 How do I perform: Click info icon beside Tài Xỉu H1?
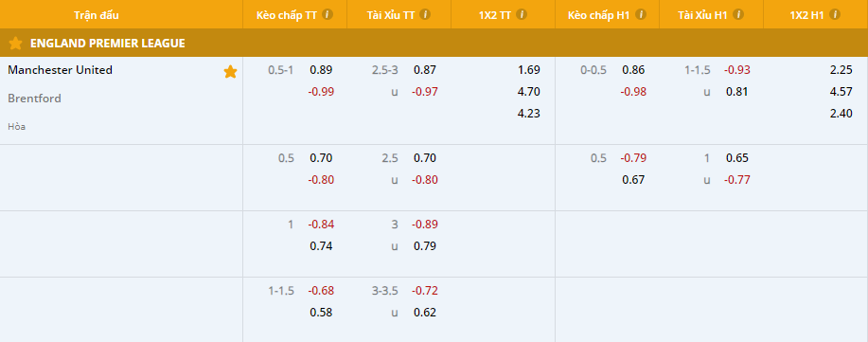[x=738, y=14]
